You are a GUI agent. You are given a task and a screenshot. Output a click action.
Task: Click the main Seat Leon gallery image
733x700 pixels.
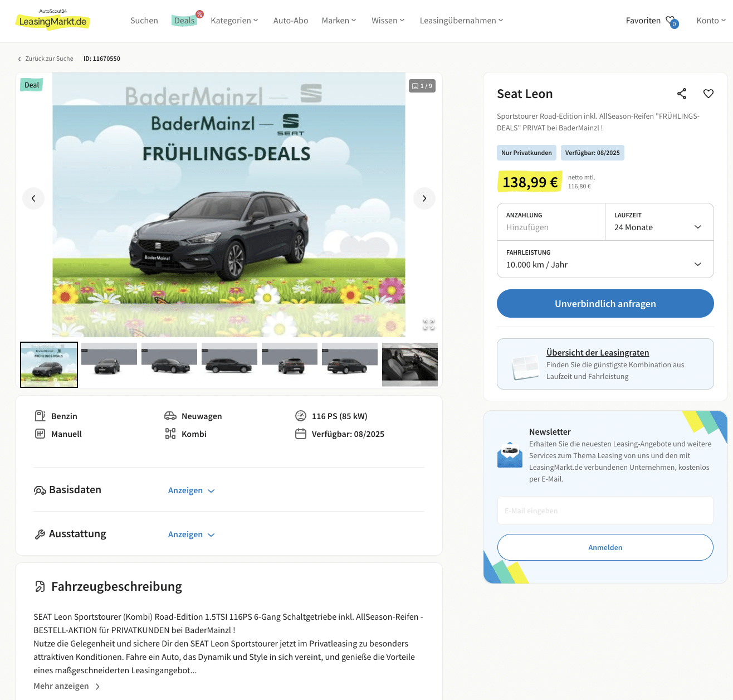pos(229,205)
